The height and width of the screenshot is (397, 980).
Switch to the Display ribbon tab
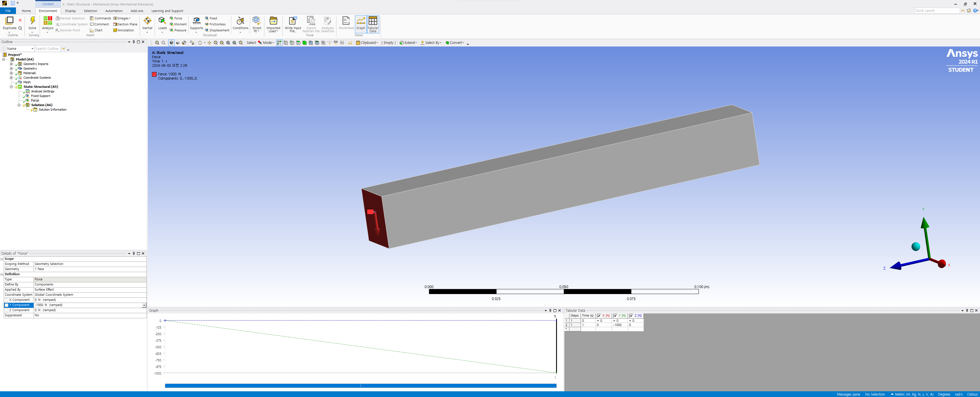(70, 11)
